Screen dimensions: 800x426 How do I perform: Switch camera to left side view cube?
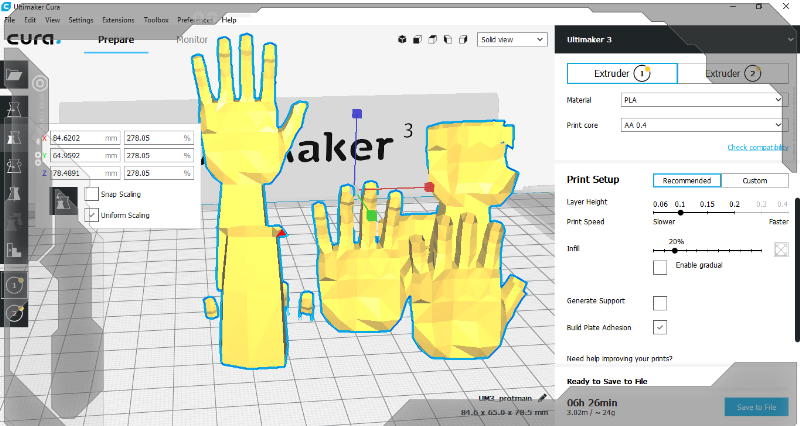coord(448,39)
